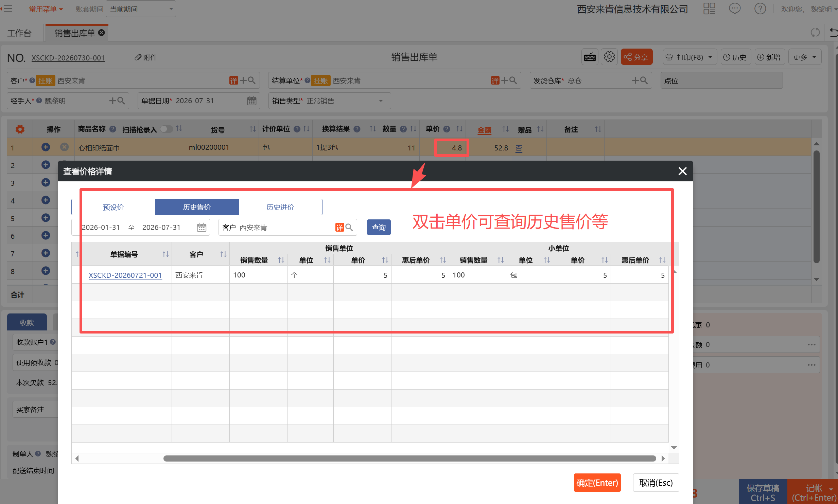
Task: Select the 收款 tab
Action: tap(27, 322)
